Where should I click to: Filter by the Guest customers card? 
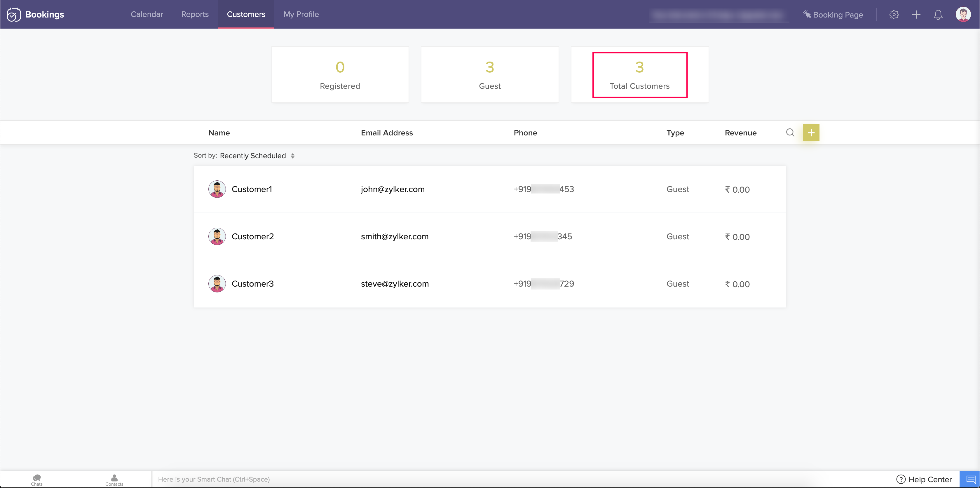490,74
